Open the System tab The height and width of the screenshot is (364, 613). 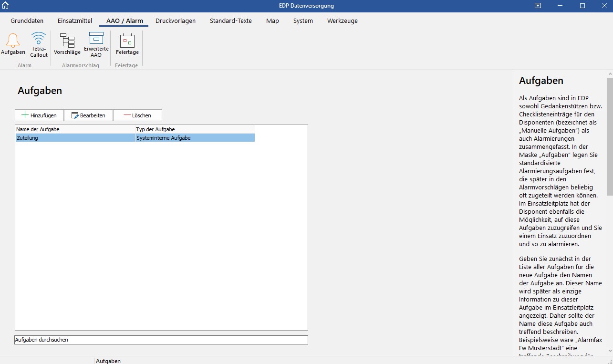tap(303, 21)
